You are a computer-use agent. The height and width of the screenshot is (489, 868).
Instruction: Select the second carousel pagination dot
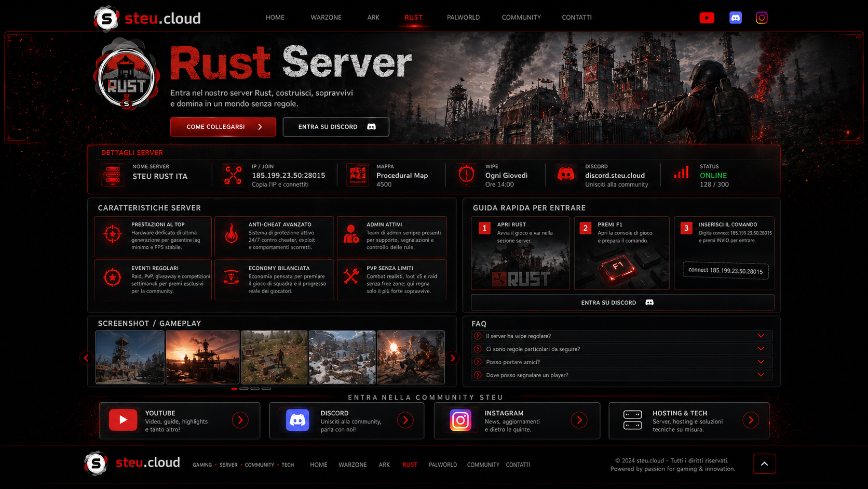click(244, 389)
